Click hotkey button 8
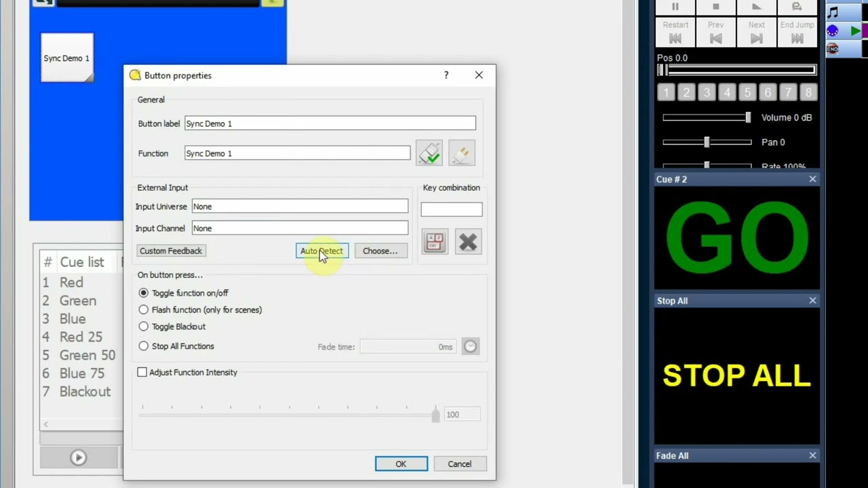This screenshot has height=488, width=868. (x=808, y=92)
